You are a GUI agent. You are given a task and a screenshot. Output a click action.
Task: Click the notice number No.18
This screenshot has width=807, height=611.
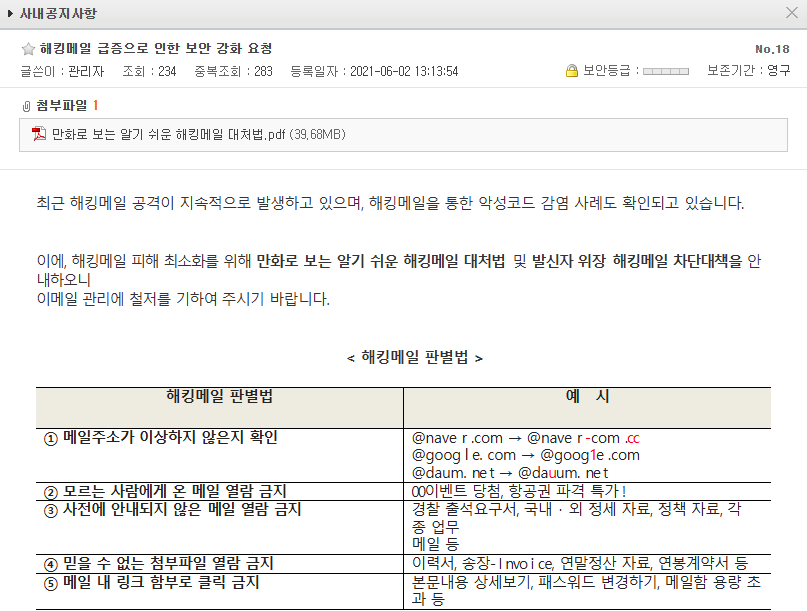772,49
